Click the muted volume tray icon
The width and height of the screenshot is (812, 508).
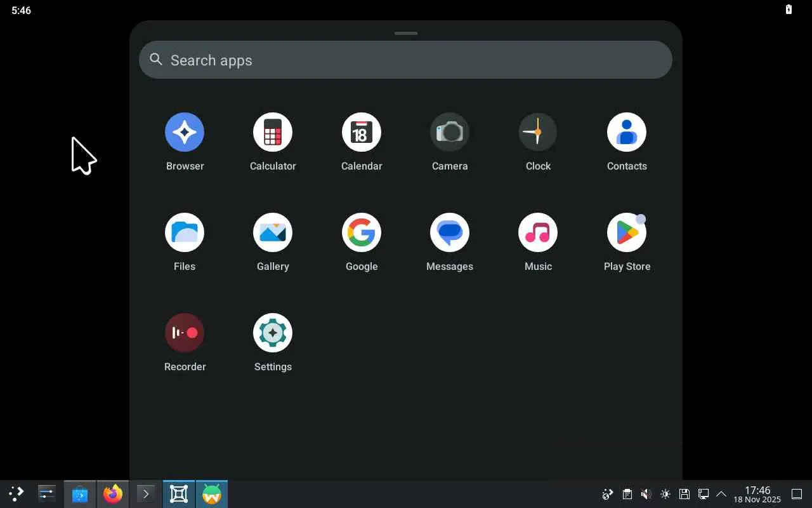(646, 494)
